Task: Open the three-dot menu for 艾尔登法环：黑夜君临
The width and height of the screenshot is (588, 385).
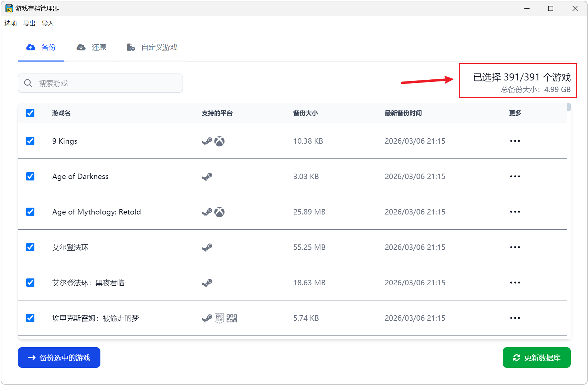Action: (x=515, y=283)
